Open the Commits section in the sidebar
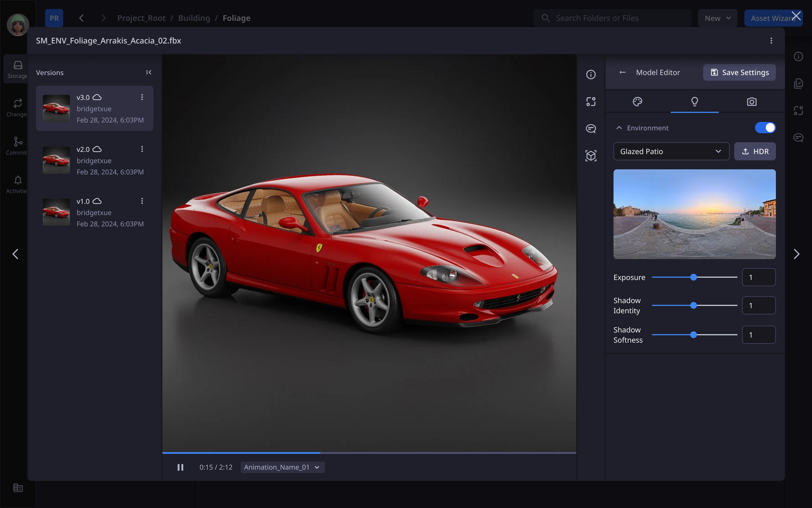This screenshot has height=508, width=812. (x=17, y=146)
